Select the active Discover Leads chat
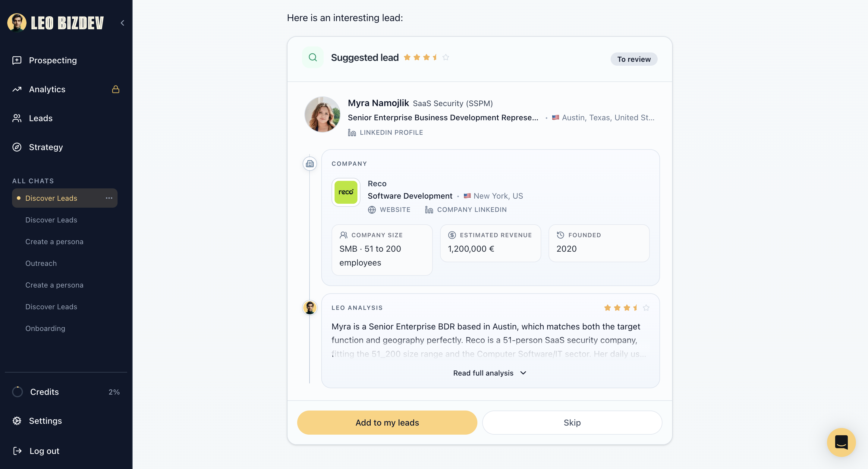Image resolution: width=868 pixels, height=469 pixels. [65, 198]
